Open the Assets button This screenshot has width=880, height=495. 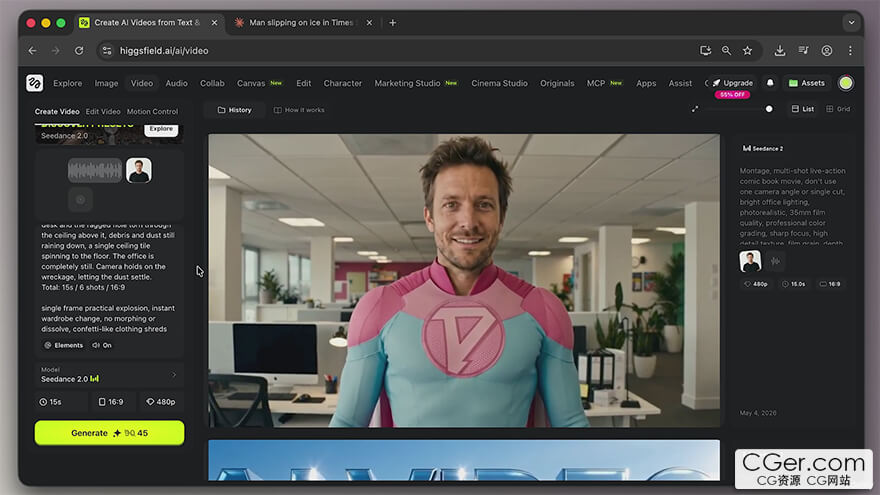click(x=806, y=83)
